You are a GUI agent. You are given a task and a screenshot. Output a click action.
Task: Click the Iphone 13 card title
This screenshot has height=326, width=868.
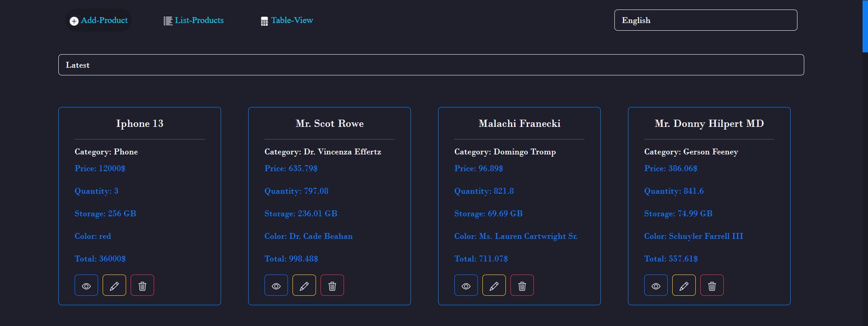pyautogui.click(x=140, y=124)
